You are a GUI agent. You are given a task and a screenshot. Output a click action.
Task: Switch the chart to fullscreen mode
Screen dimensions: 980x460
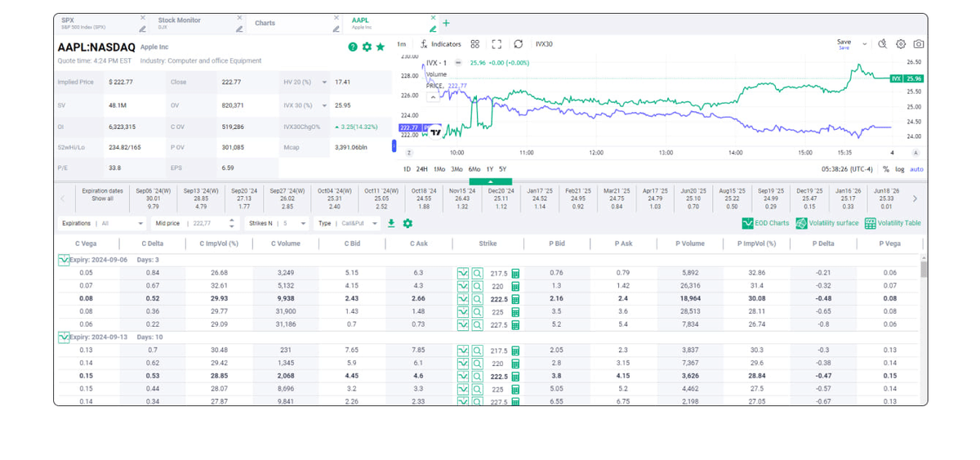tap(497, 44)
